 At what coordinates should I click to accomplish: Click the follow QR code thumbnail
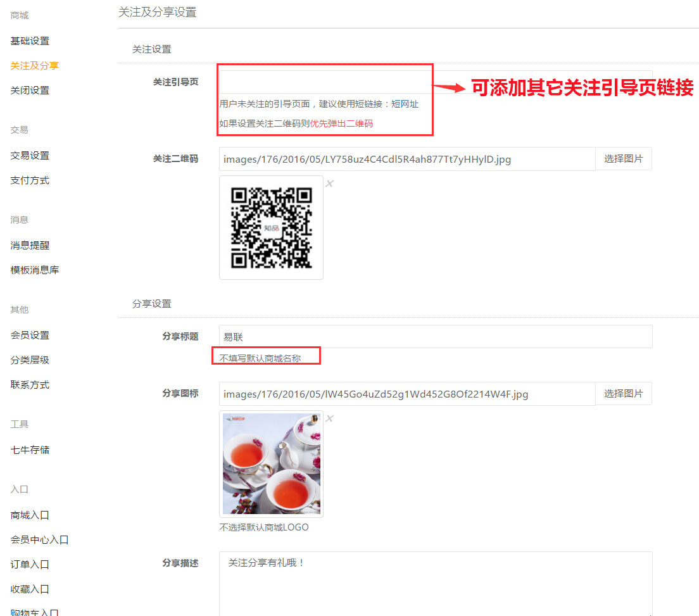271,227
